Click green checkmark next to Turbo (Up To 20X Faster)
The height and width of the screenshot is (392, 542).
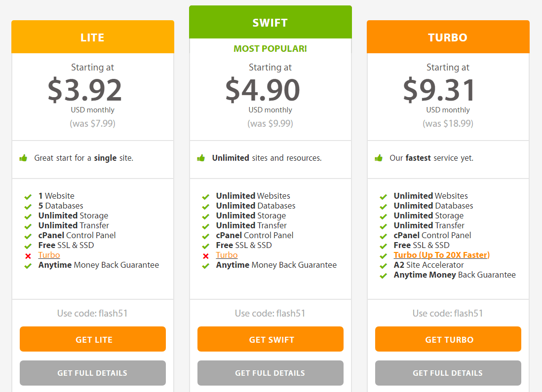tap(383, 256)
